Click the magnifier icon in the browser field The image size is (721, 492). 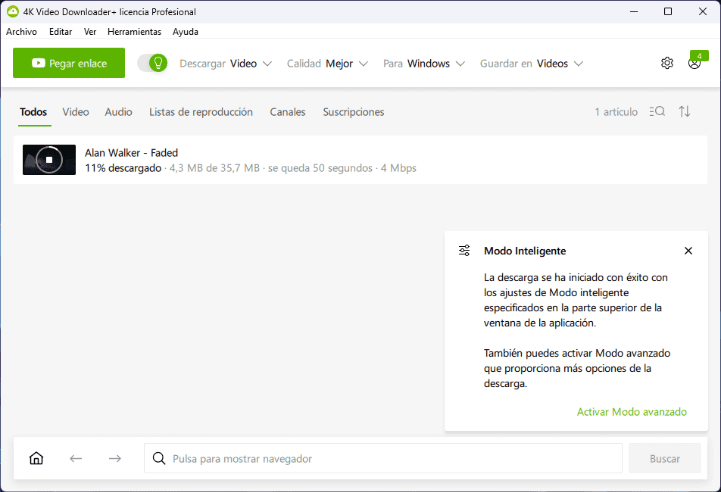tap(159, 458)
